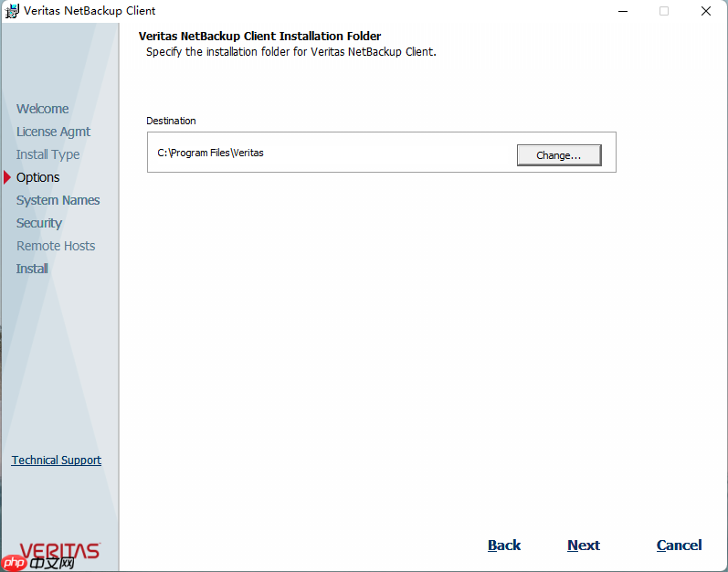Click the Destination label
This screenshot has width=728, height=572.
click(x=171, y=121)
